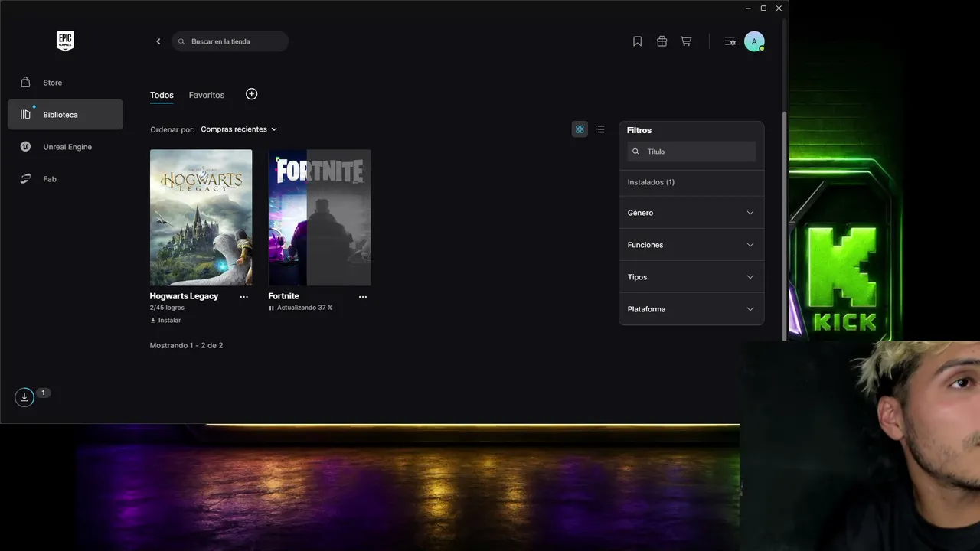Viewport: 980px width, 551px height.
Task: Add a new collection with plus icon
Action: click(251, 94)
